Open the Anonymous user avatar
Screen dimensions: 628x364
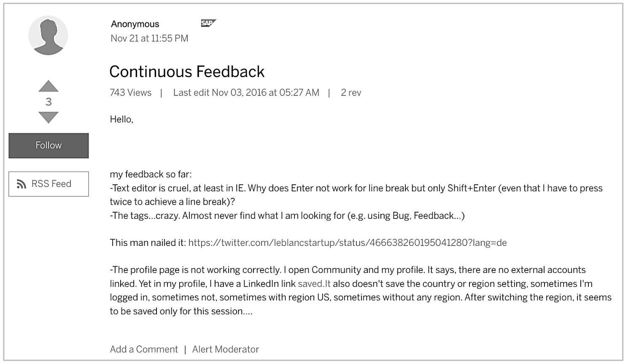coord(48,35)
